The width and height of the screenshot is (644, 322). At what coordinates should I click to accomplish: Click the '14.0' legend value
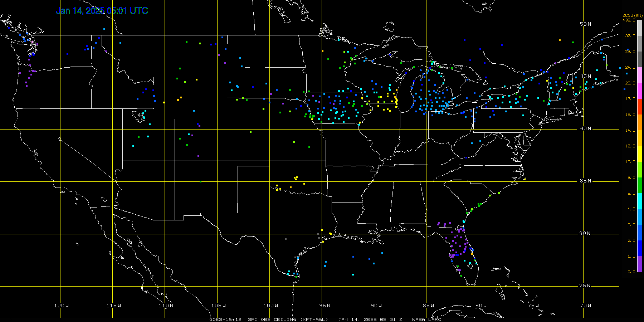(x=630, y=130)
